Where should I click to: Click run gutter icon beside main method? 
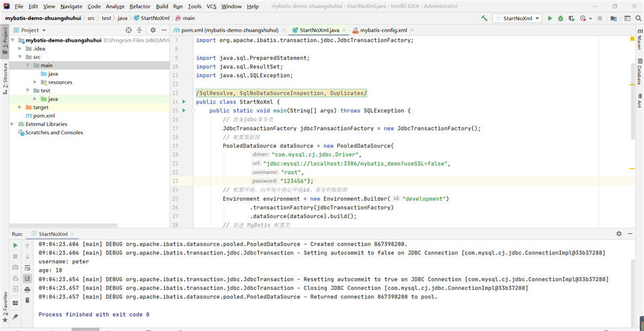[184, 111]
